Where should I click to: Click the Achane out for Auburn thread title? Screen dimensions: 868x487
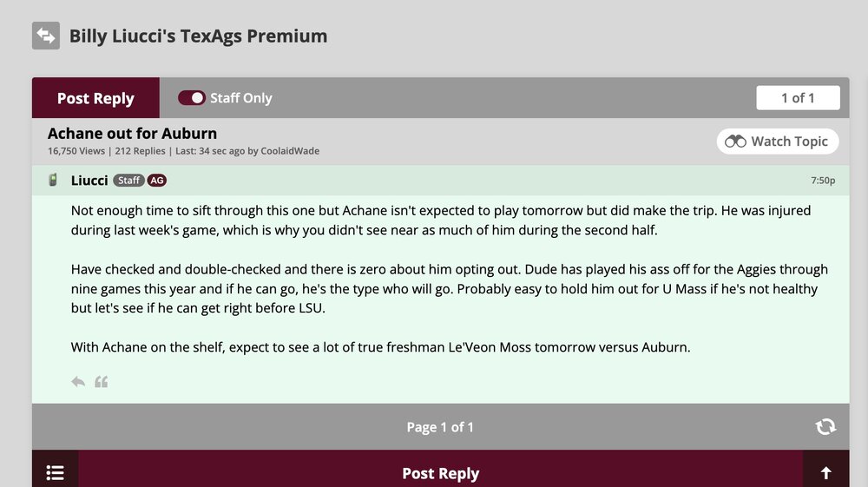(x=132, y=134)
